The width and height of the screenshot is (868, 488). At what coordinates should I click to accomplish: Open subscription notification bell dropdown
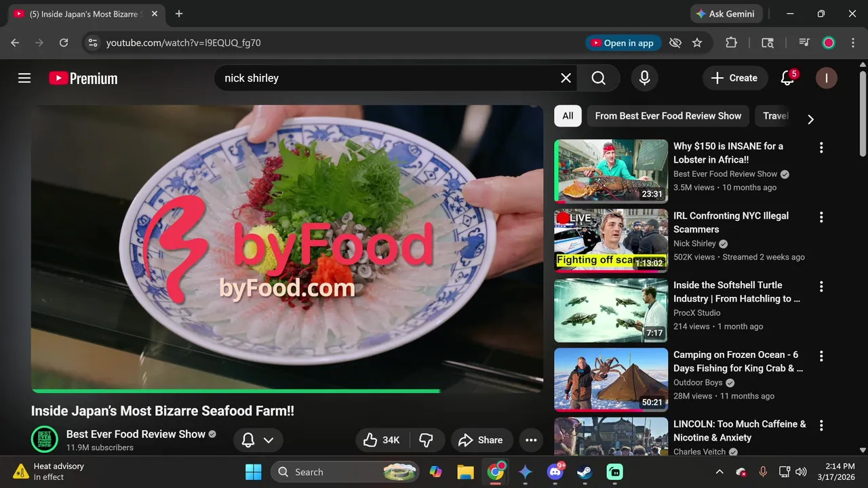tap(258, 440)
